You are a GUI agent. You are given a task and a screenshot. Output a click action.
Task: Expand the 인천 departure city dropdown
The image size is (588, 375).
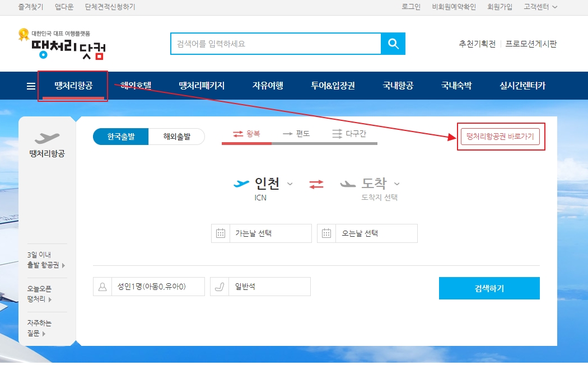(290, 184)
